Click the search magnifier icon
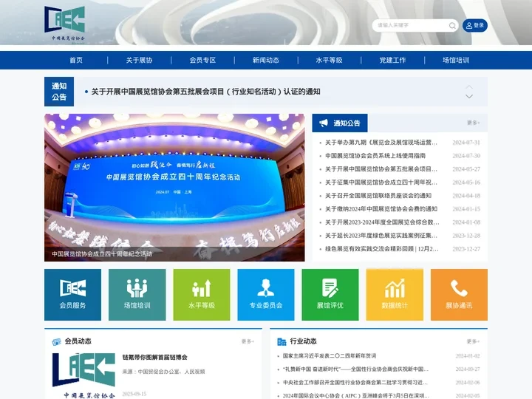The image size is (532, 399). tap(452, 25)
